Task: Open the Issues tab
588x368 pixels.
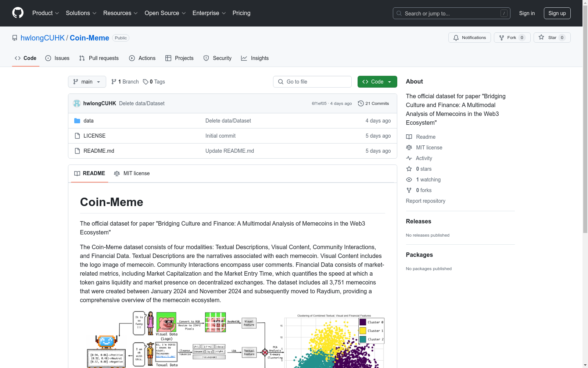Action: [57, 58]
